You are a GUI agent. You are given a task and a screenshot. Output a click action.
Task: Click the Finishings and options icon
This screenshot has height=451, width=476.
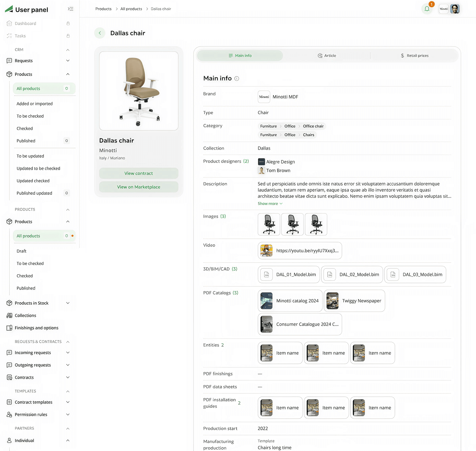pos(9,328)
